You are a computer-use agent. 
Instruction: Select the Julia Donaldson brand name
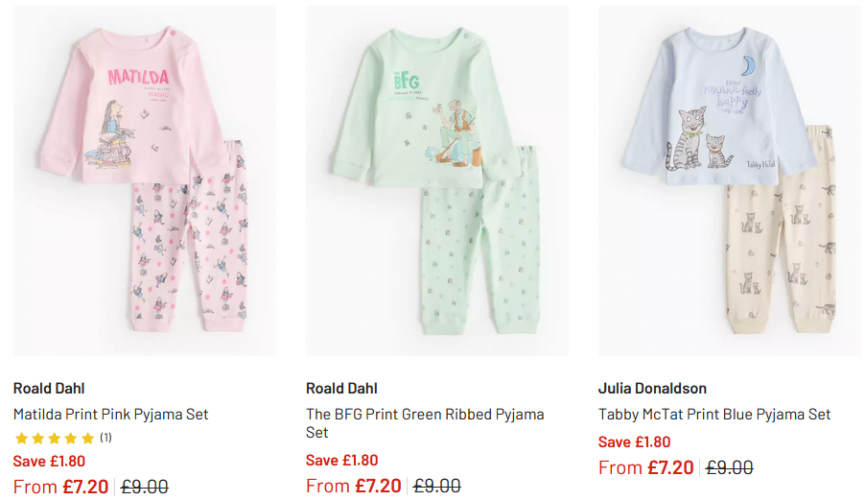click(x=652, y=388)
